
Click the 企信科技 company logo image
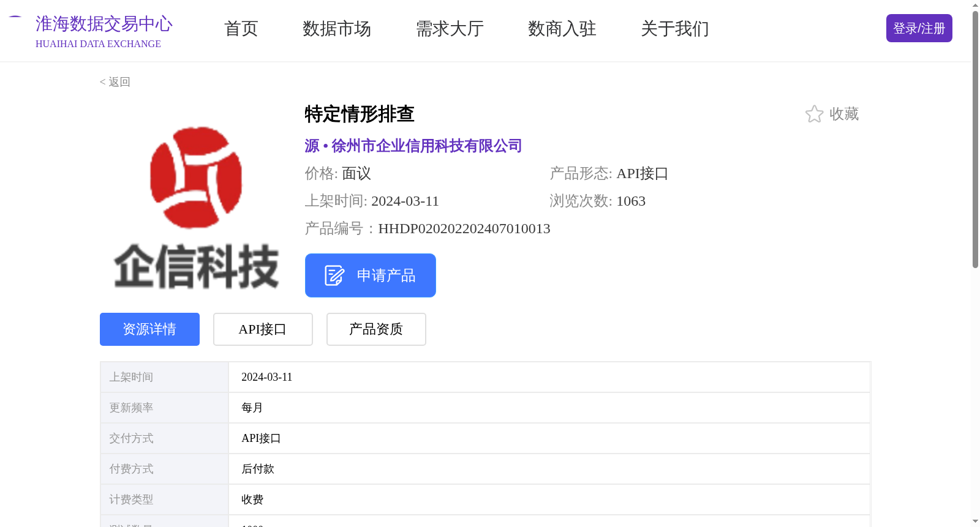click(196, 207)
